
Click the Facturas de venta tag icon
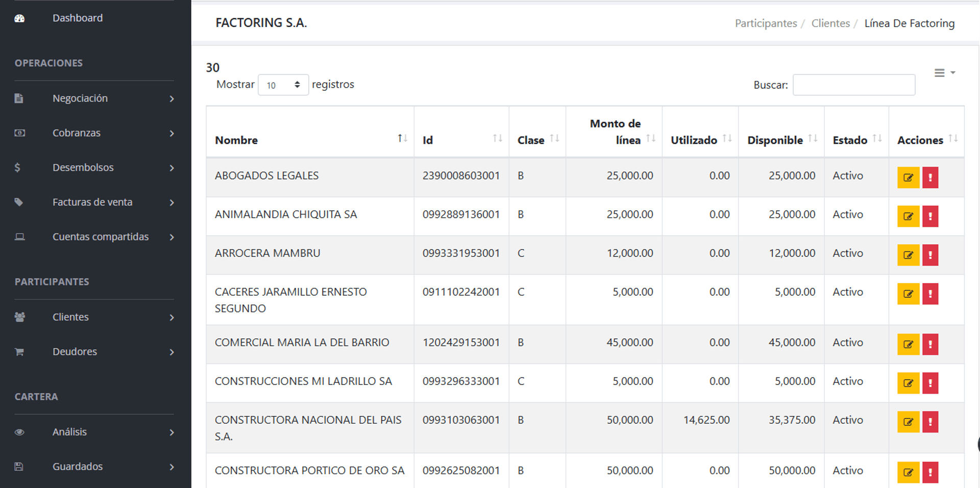click(x=19, y=202)
